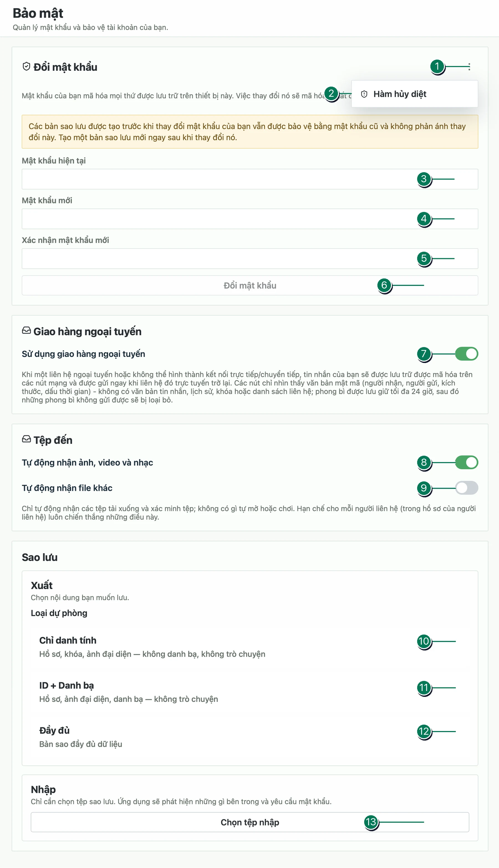Viewport: 499px width, 868px height.
Task: Click into the Mật khẩu mới input
Action: pyautogui.click(x=250, y=219)
